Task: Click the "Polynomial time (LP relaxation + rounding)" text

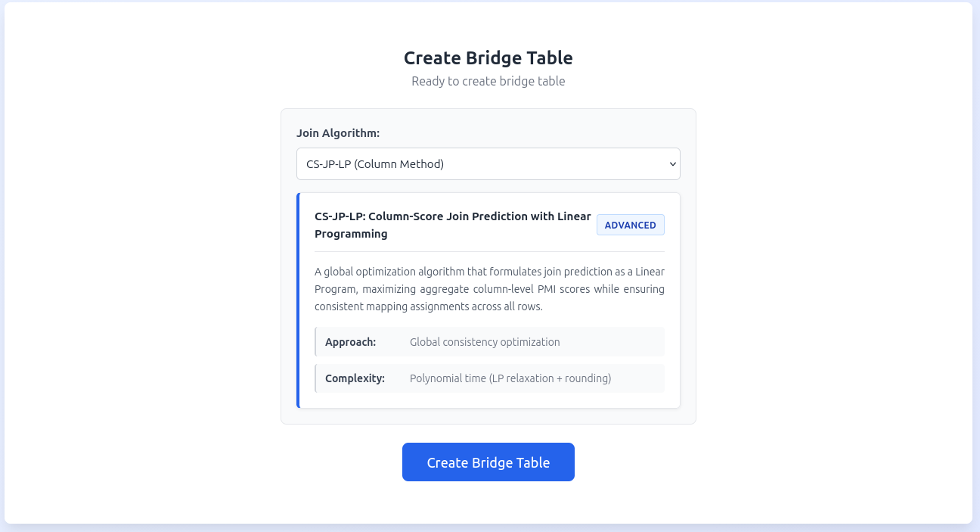Action: point(510,378)
